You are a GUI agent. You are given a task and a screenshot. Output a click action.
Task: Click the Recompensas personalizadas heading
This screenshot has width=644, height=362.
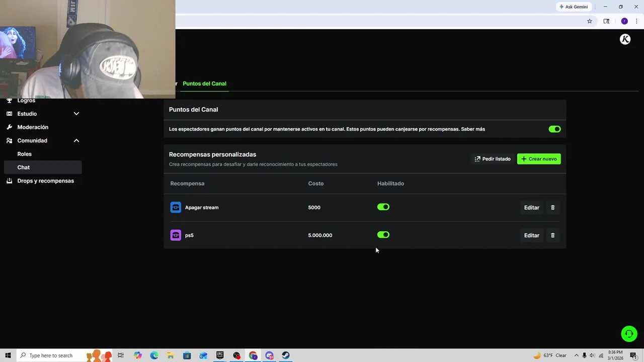[212, 154]
